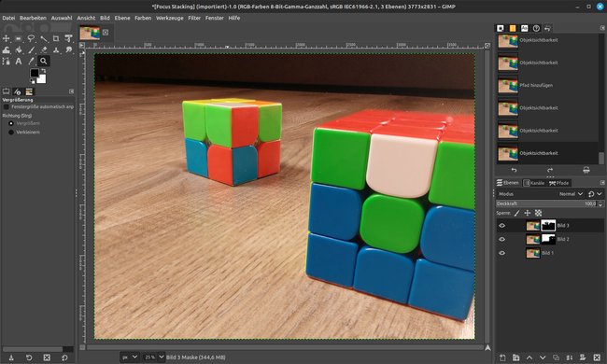Open the Modus 'Normal' dropdown
The width and height of the screenshot is (607, 364).
(571, 194)
